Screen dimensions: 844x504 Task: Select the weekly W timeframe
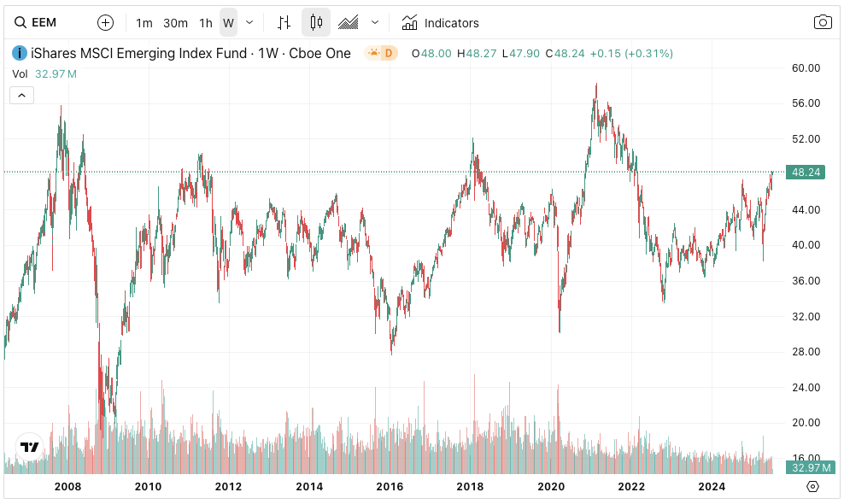coord(228,23)
